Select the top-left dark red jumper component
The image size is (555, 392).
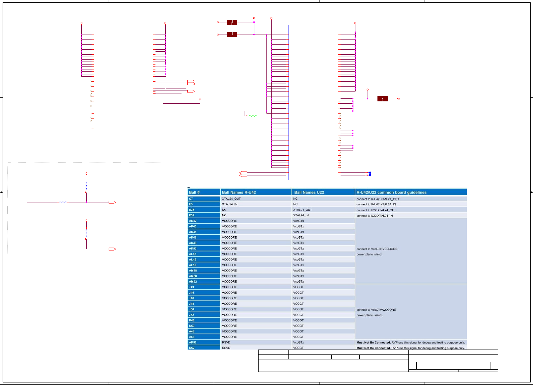232,22
